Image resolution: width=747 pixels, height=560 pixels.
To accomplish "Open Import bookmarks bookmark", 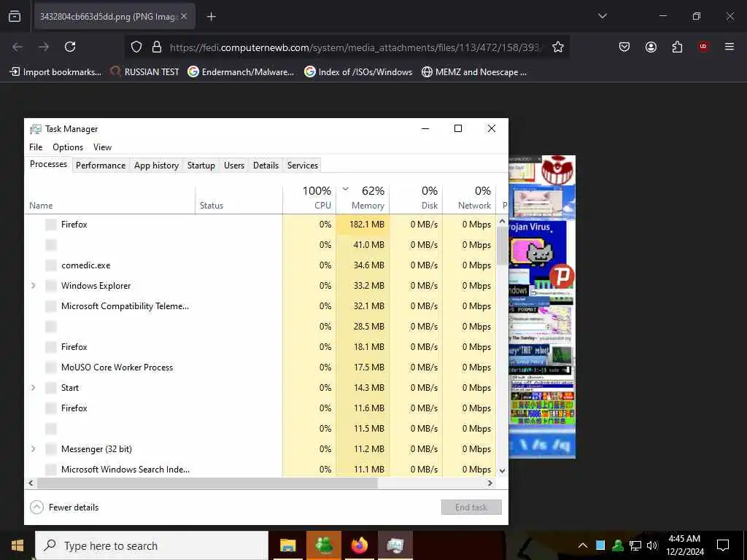I will point(55,72).
